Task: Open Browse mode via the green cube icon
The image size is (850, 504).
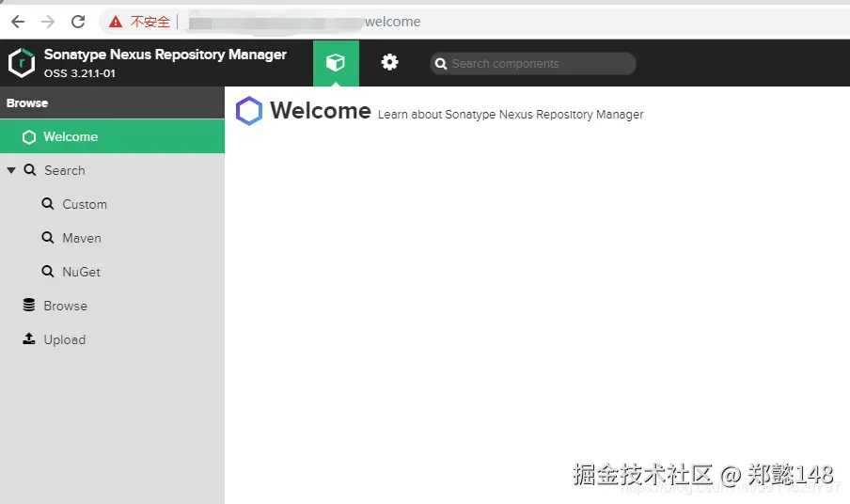Action: pos(336,63)
